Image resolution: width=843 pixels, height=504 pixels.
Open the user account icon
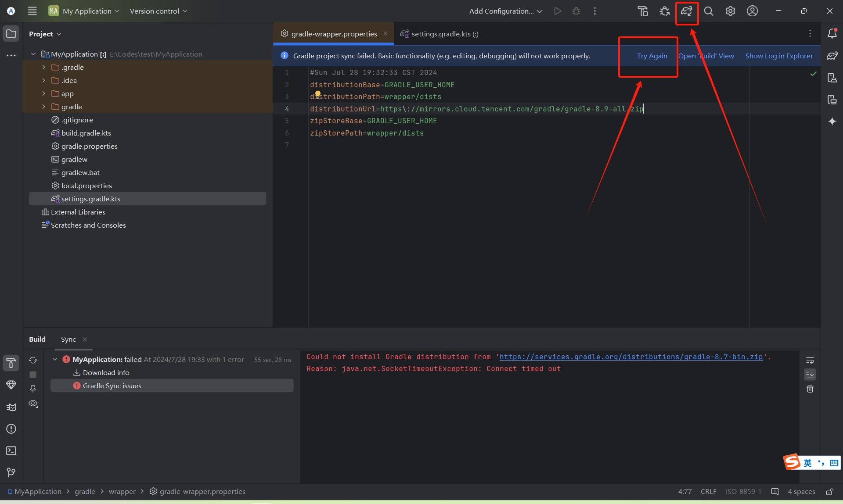pos(752,11)
